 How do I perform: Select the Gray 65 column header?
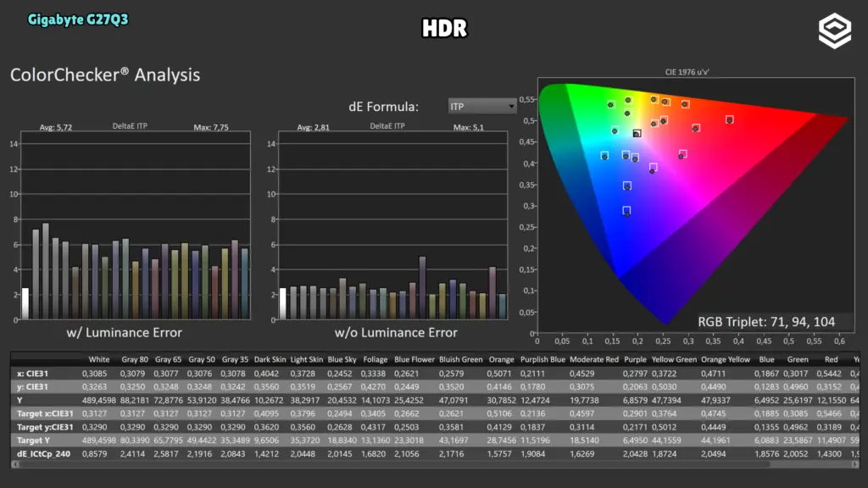[169, 359]
